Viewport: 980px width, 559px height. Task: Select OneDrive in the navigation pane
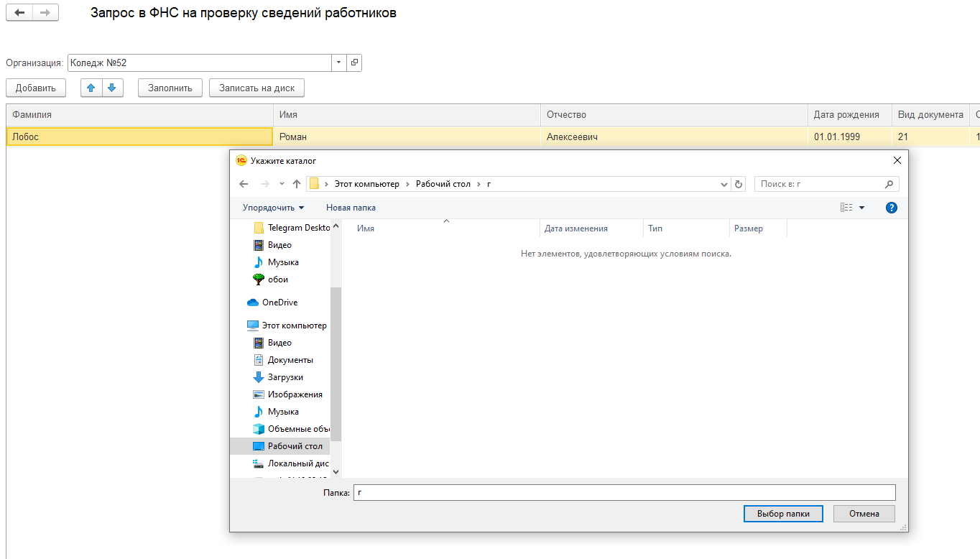point(272,302)
